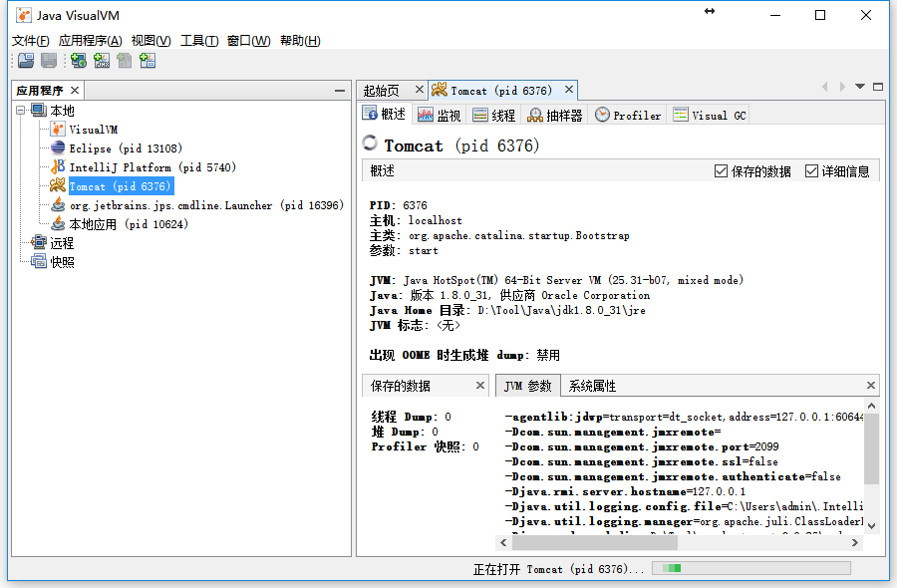Click the -Dcom.sun.management.jmxremote.port=2099 line
The height and width of the screenshot is (588, 897).
point(641,446)
